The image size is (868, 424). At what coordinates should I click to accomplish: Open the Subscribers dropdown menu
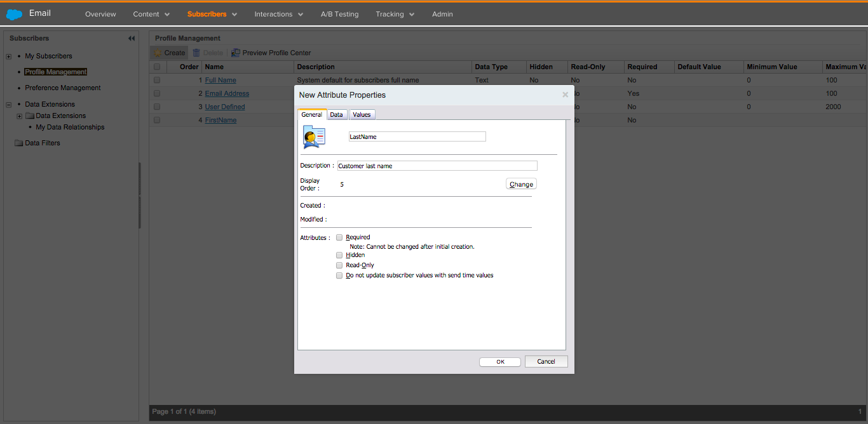point(212,14)
